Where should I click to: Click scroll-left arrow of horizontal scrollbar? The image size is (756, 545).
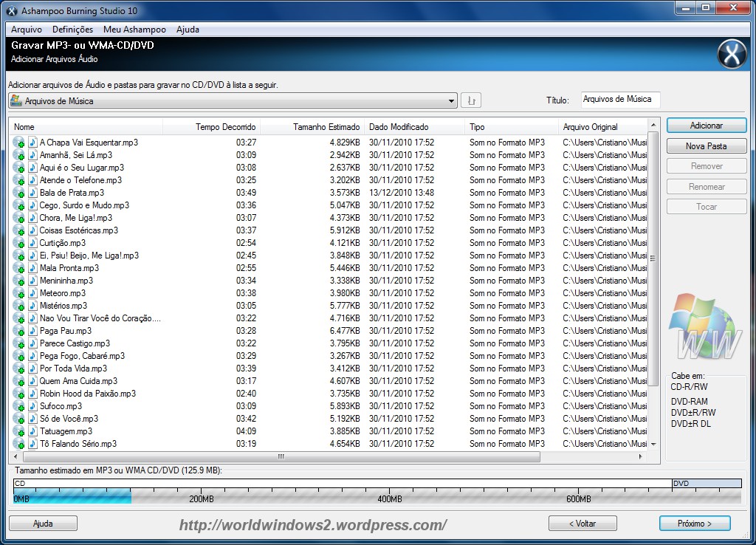pyautogui.click(x=16, y=456)
